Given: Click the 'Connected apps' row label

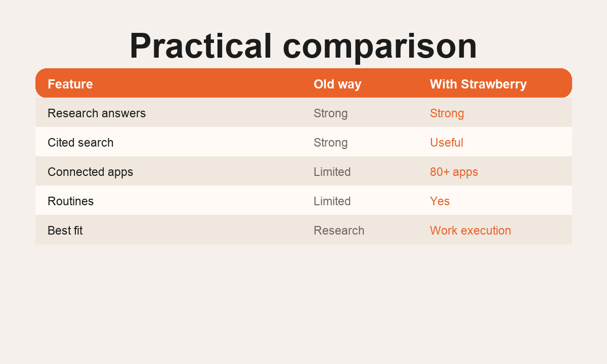Looking at the screenshot, I should [x=91, y=172].
